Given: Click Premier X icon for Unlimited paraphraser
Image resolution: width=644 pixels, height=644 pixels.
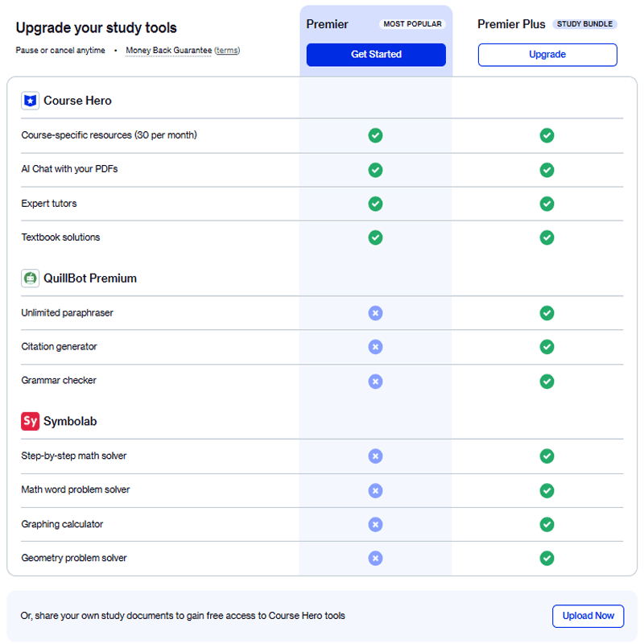Looking at the screenshot, I should click(x=375, y=312).
